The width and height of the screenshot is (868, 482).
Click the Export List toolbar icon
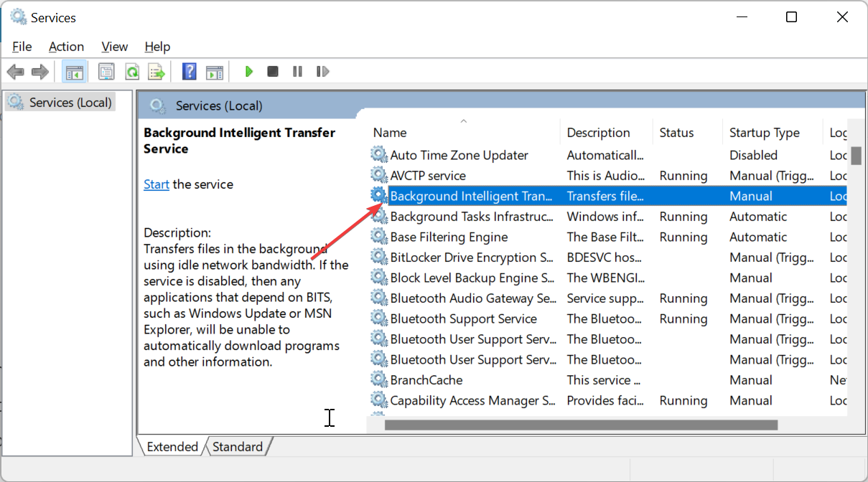click(157, 72)
